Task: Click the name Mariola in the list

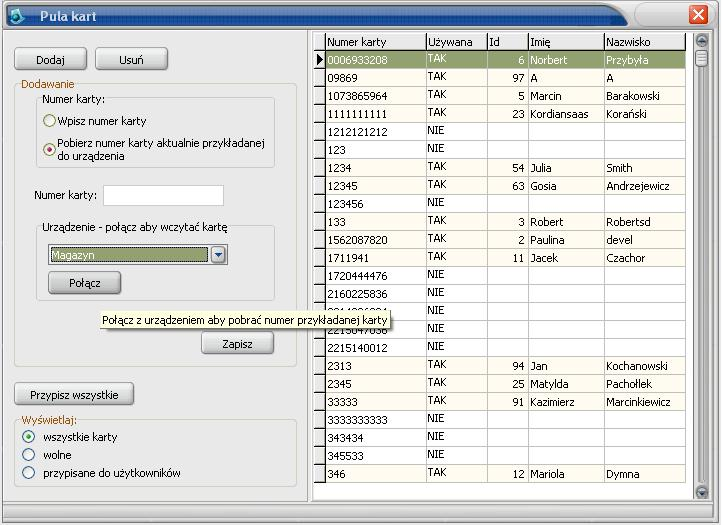Action: [547, 474]
